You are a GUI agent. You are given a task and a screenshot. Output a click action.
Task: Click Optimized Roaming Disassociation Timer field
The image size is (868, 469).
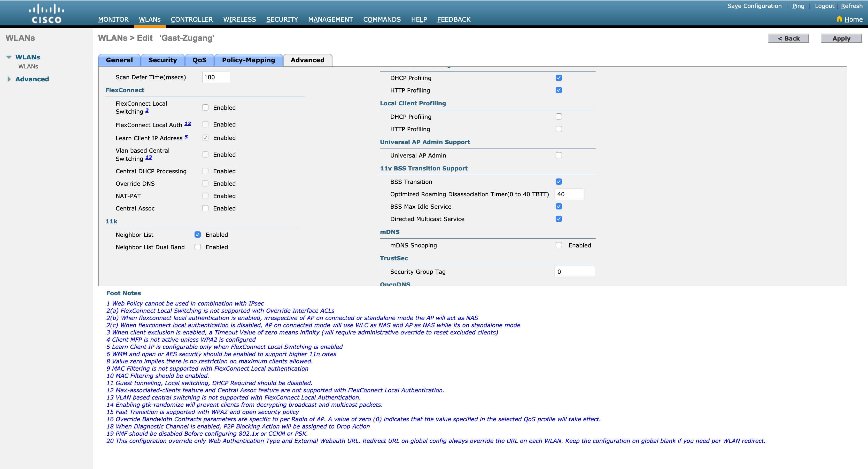(x=569, y=194)
